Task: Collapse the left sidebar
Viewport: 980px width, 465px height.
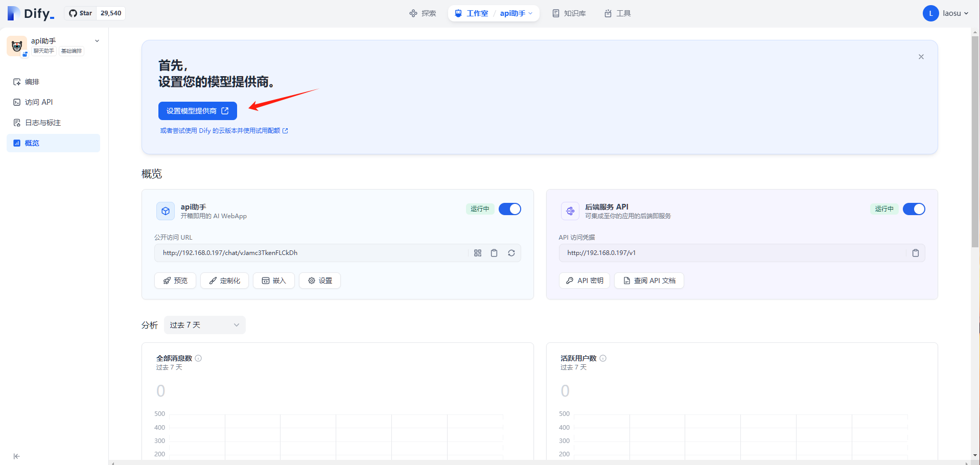Action: pyautogui.click(x=16, y=456)
